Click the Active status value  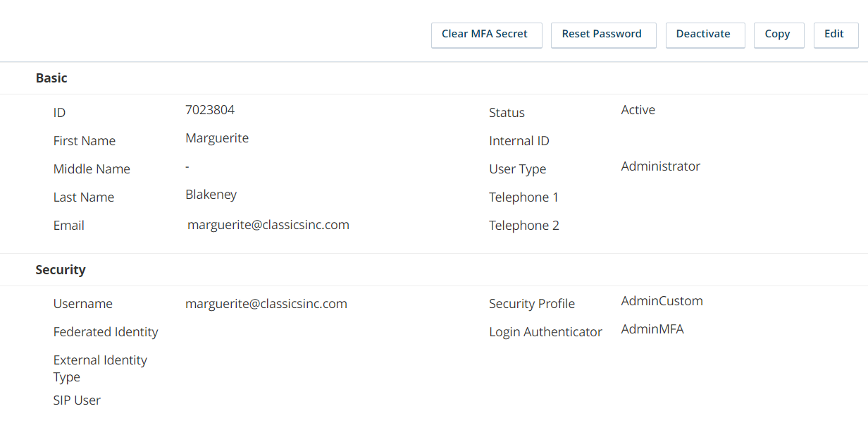[638, 110]
